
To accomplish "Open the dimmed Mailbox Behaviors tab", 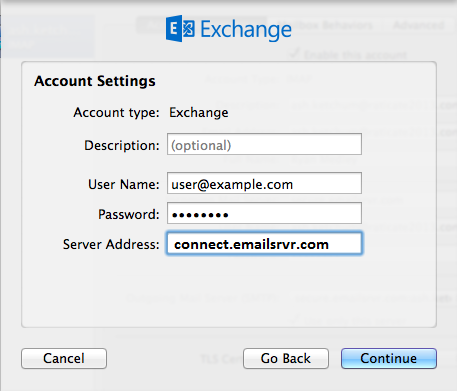I will (x=325, y=25).
